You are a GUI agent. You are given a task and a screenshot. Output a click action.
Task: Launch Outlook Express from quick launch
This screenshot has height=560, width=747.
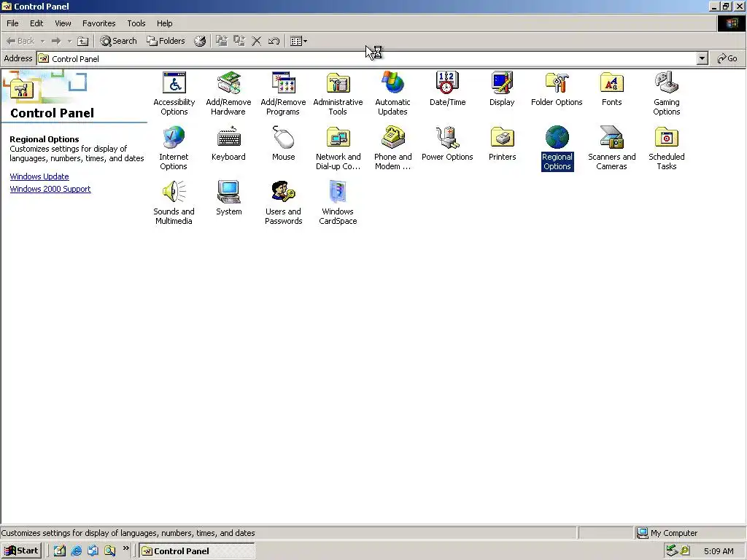93,551
